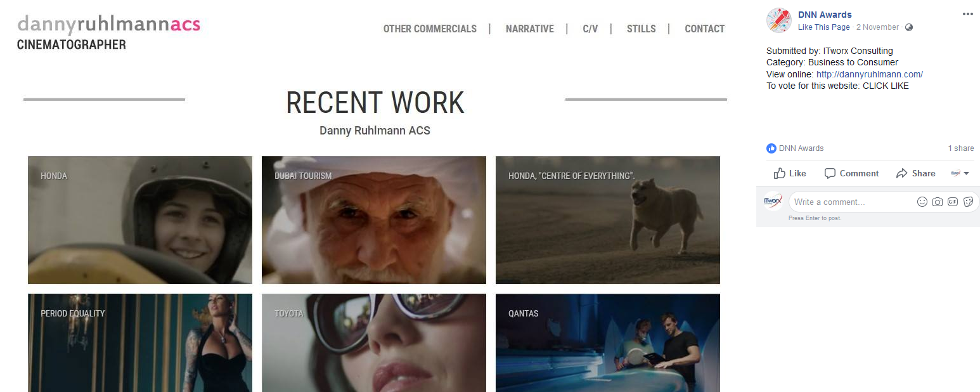Click the Like This Page link
980x392 pixels.
824,27
